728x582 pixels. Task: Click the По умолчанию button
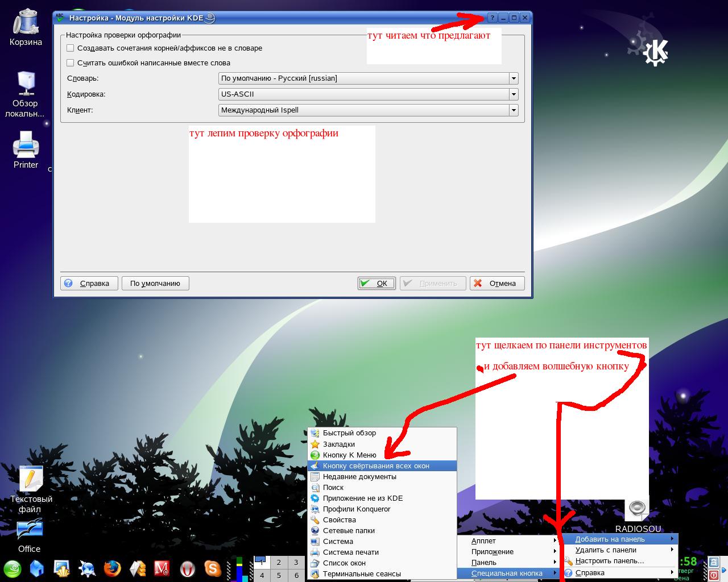click(x=155, y=283)
